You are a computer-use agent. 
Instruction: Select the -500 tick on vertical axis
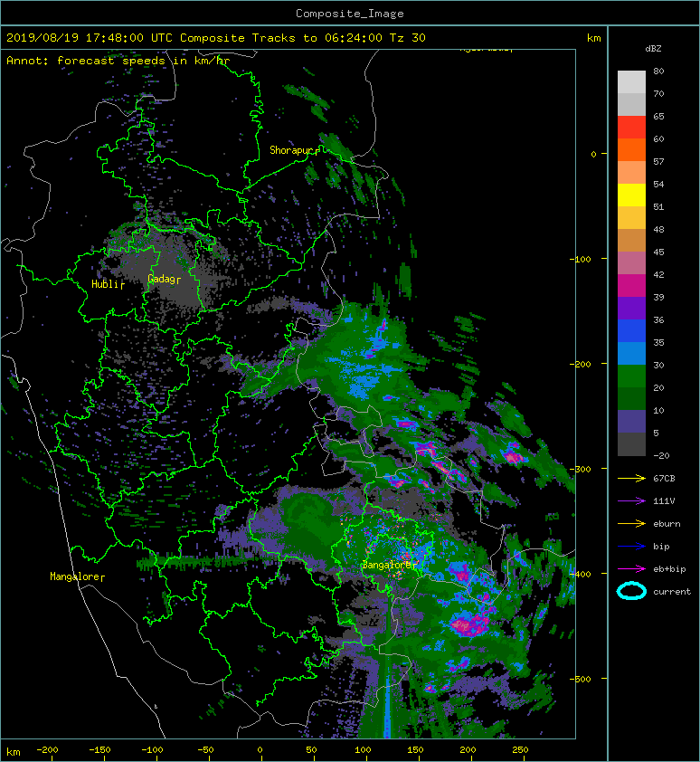[x=580, y=679]
